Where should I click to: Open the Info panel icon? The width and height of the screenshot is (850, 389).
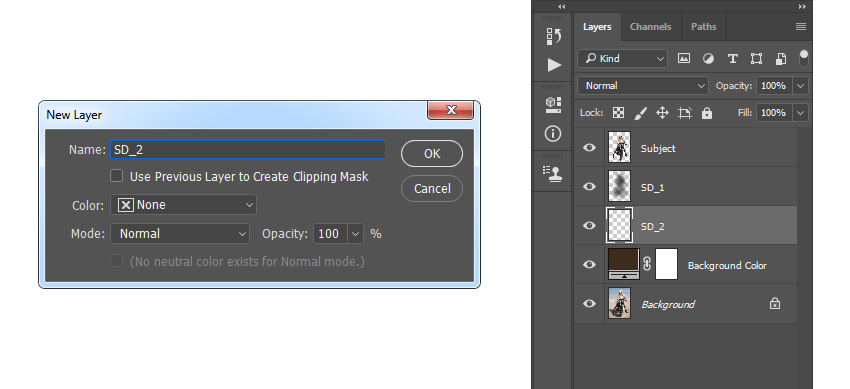(553, 133)
